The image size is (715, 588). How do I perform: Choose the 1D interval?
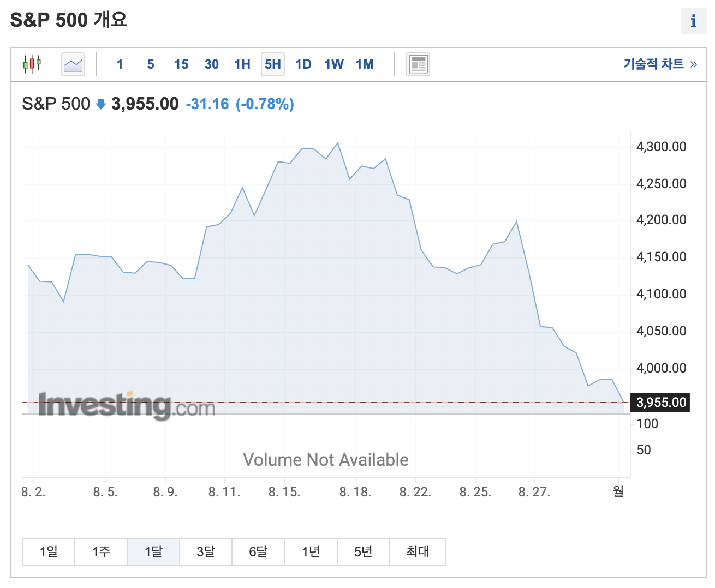[303, 64]
